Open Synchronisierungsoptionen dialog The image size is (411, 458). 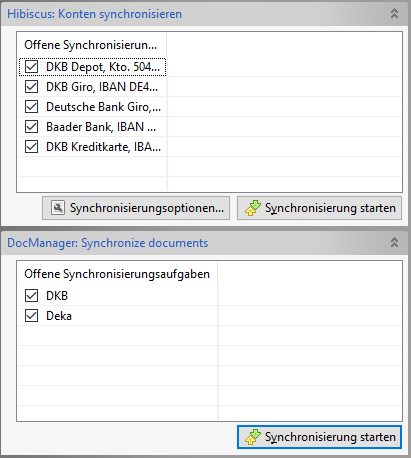(x=136, y=208)
